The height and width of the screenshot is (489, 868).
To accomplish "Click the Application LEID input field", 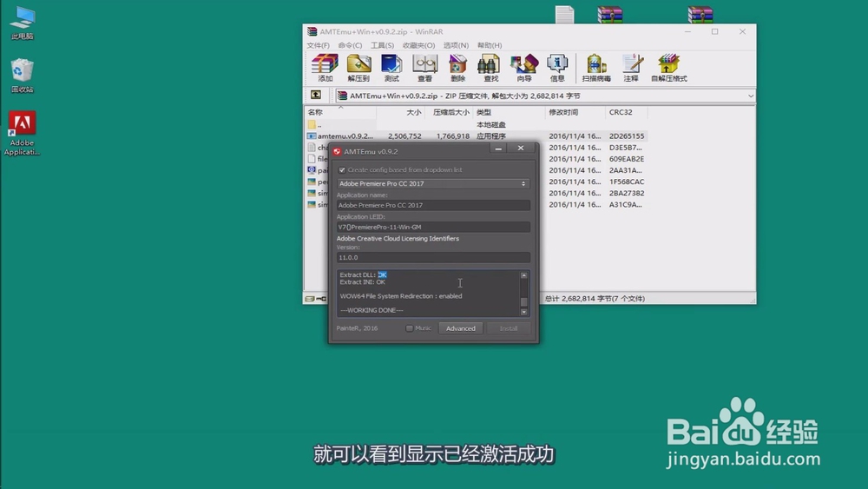I will [433, 227].
